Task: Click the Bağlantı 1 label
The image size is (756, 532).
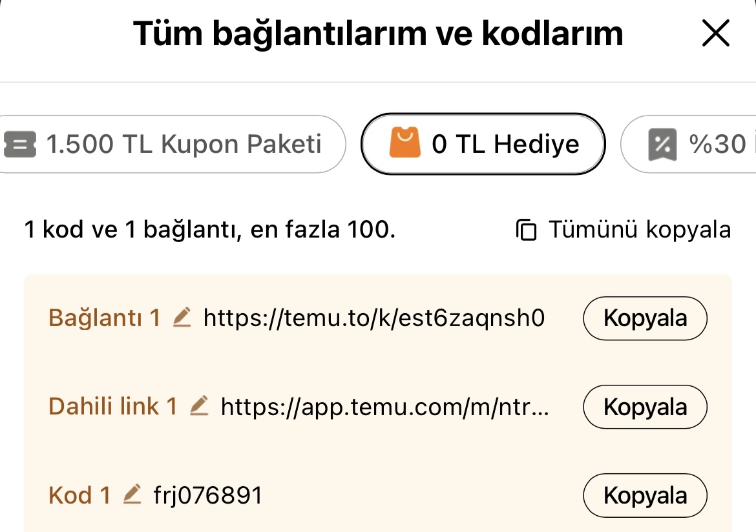Action: 104,318
